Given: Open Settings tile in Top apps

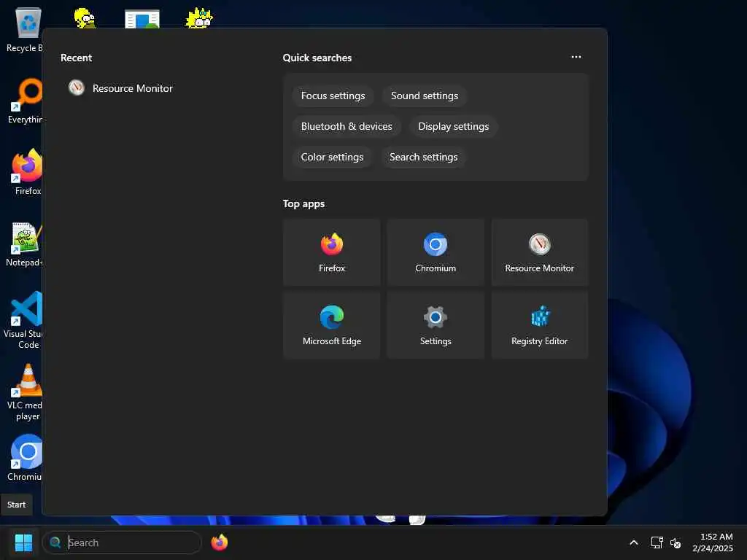Looking at the screenshot, I should click(x=436, y=325).
